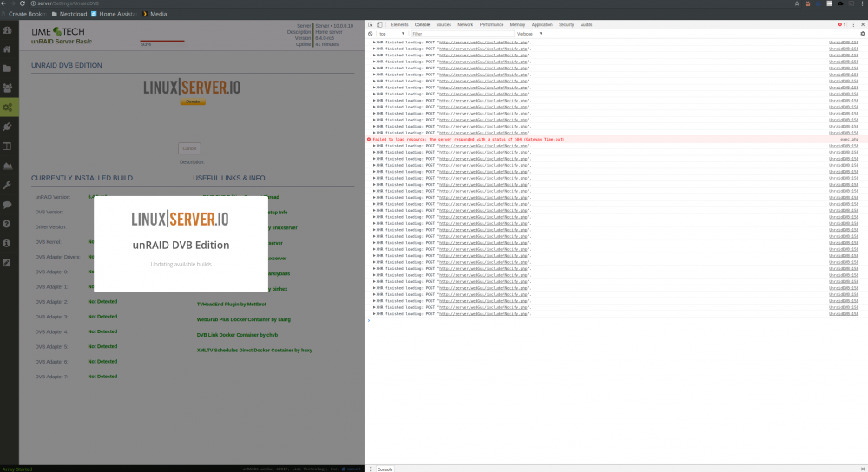
Task: Clear the console with the clear icon
Action: tap(371, 34)
